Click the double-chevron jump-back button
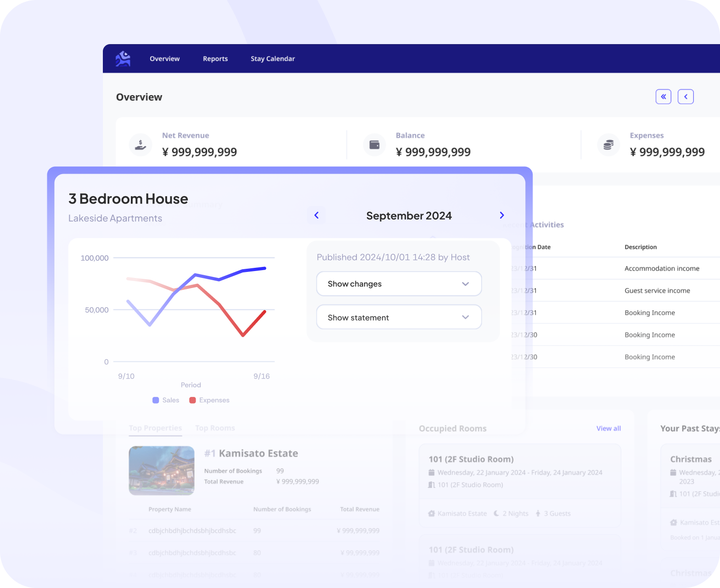 pos(663,96)
